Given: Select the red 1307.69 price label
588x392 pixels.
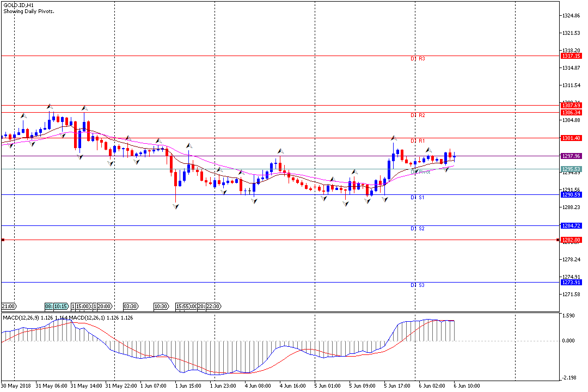Looking at the screenshot, I should pos(571,106).
